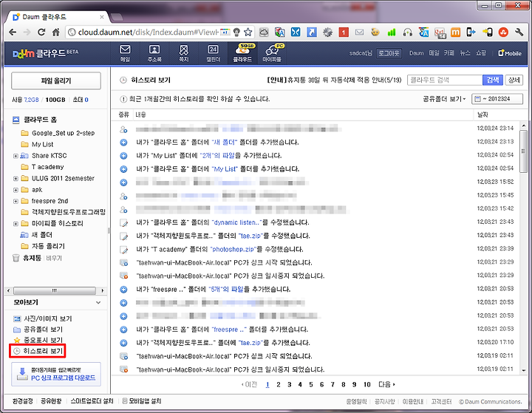The width and height of the screenshot is (532, 413).
Task: Click the browser address bar URL
Action: click(148, 33)
